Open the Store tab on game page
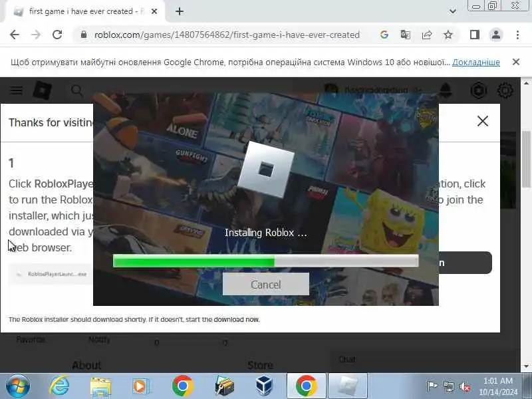 pos(260,365)
